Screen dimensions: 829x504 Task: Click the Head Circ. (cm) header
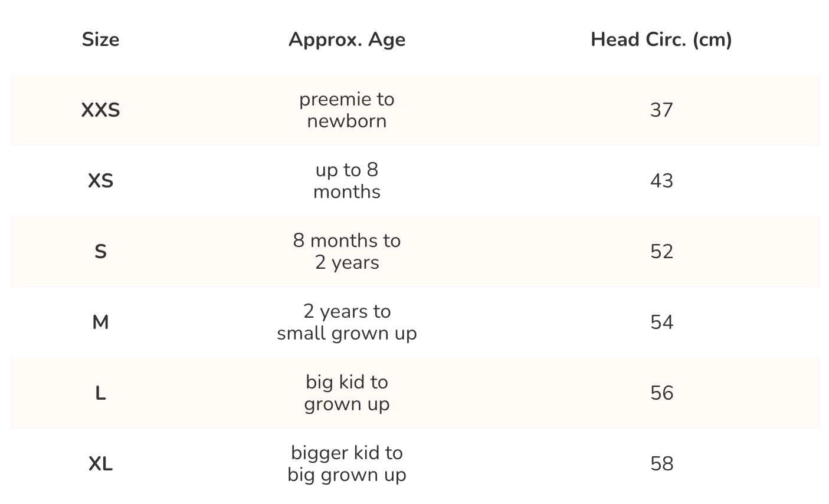[661, 39]
